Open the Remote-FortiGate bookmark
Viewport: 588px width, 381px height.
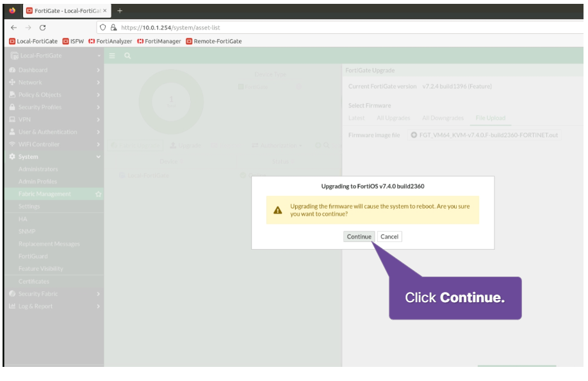coord(214,41)
